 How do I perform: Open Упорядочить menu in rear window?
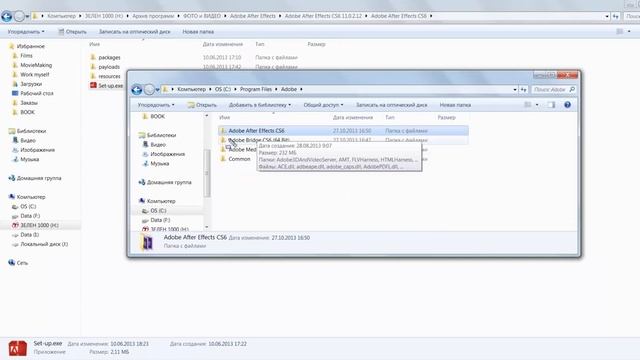tap(26, 31)
